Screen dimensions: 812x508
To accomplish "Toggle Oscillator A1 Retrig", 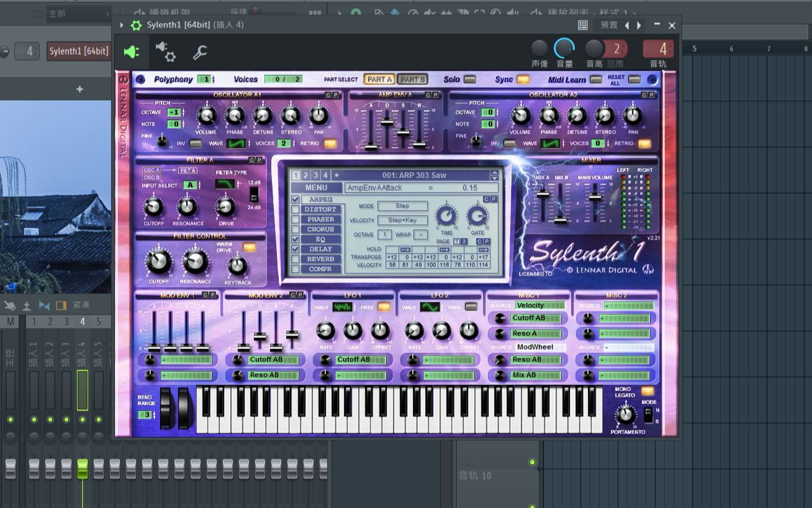I will pos(330,143).
